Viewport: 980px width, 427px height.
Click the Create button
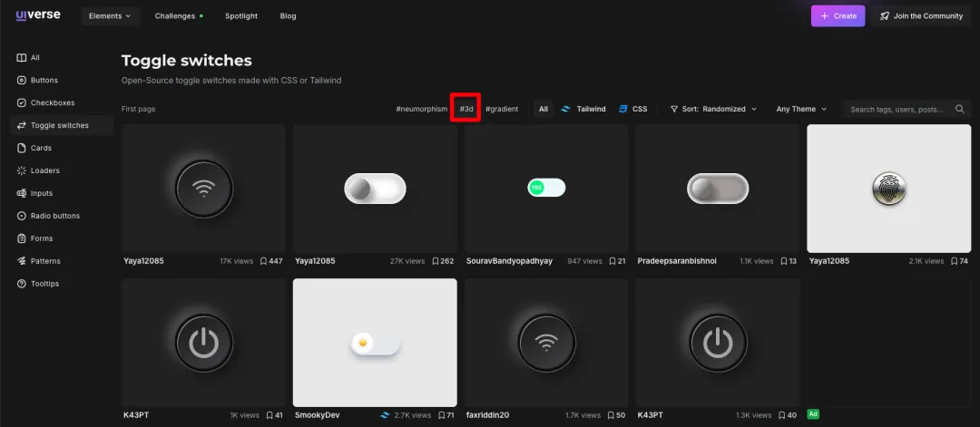point(838,16)
